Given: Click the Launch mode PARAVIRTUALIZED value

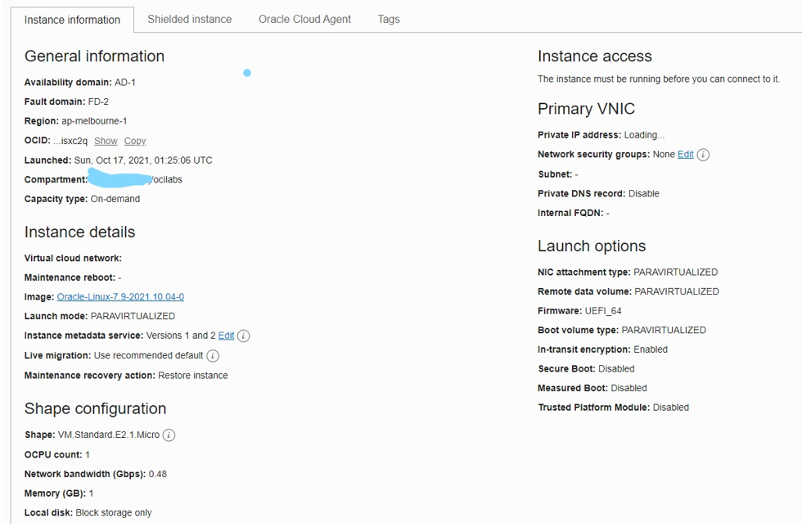Looking at the screenshot, I should pyautogui.click(x=133, y=316).
